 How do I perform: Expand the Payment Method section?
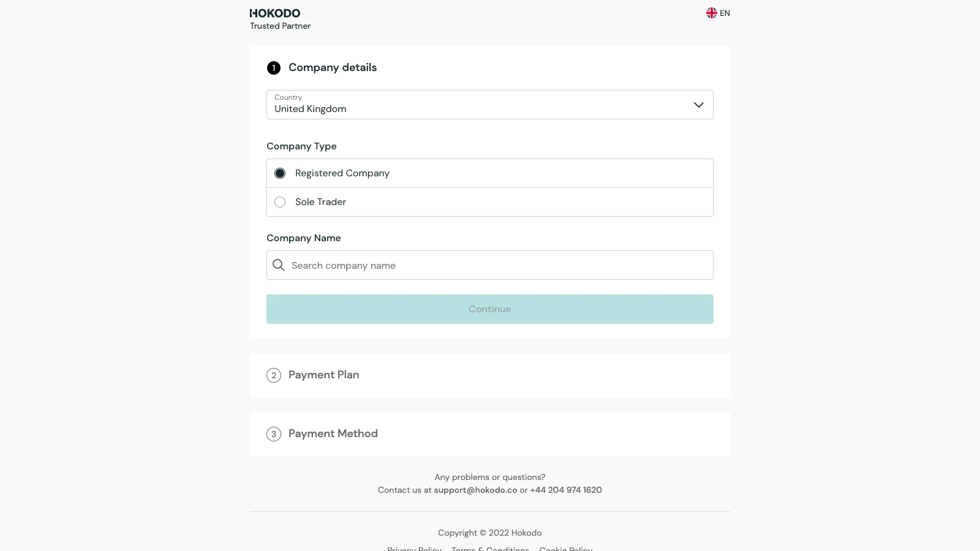[x=333, y=433]
